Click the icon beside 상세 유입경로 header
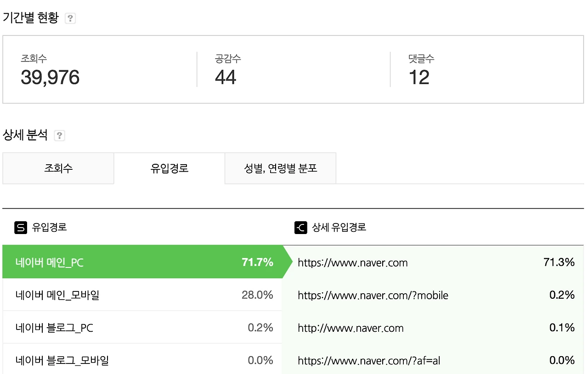The height and width of the screenshot is (374, 588). (x=300, y=227)
